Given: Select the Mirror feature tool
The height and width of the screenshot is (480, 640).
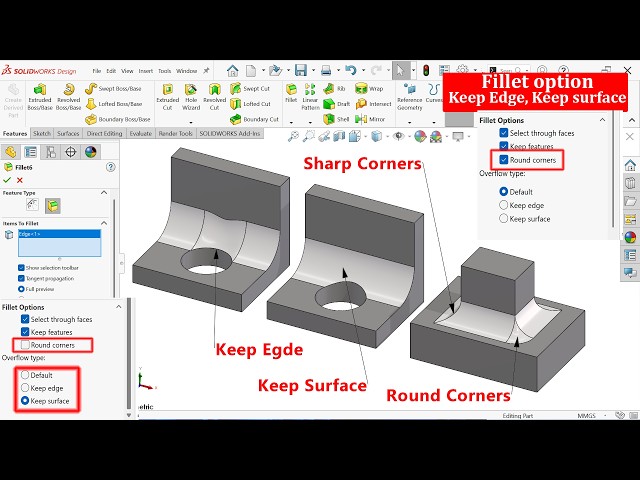Looking at the screenshot, I should [370, 119].
